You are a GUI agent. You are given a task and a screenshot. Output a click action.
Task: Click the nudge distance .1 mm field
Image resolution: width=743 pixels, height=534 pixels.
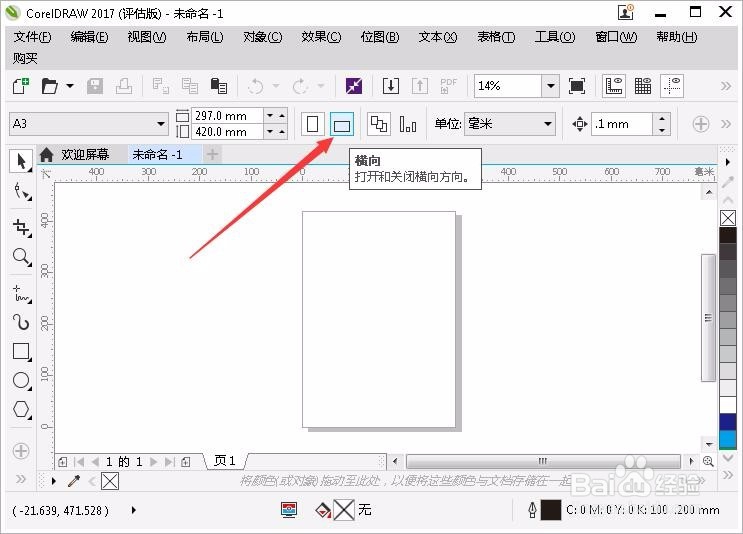622,124
